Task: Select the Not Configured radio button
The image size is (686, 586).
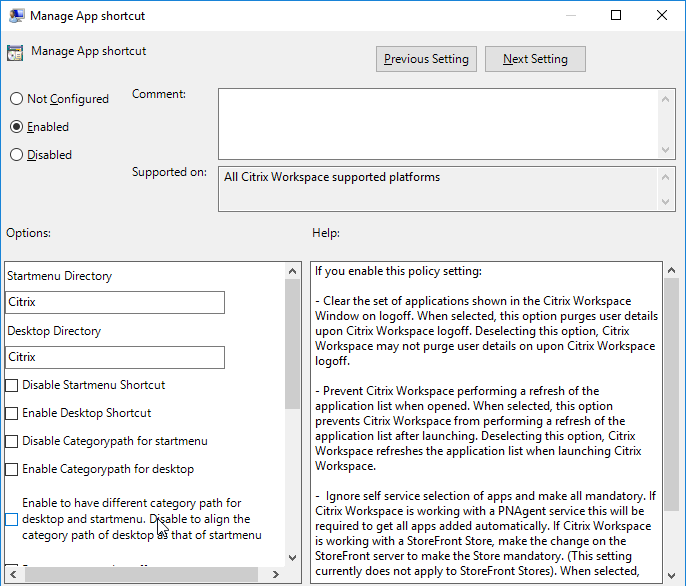Action: coord(16,99)
